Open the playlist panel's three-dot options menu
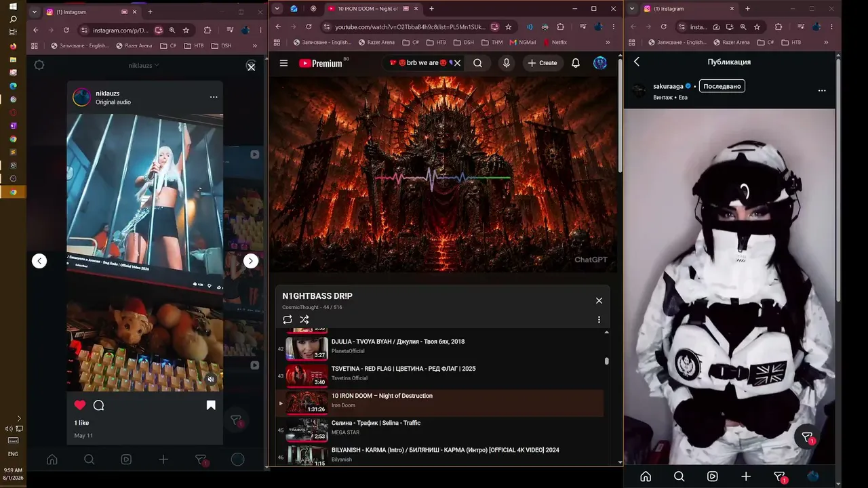Viewport: 868px width, 488px height. [x=599, y=320]
